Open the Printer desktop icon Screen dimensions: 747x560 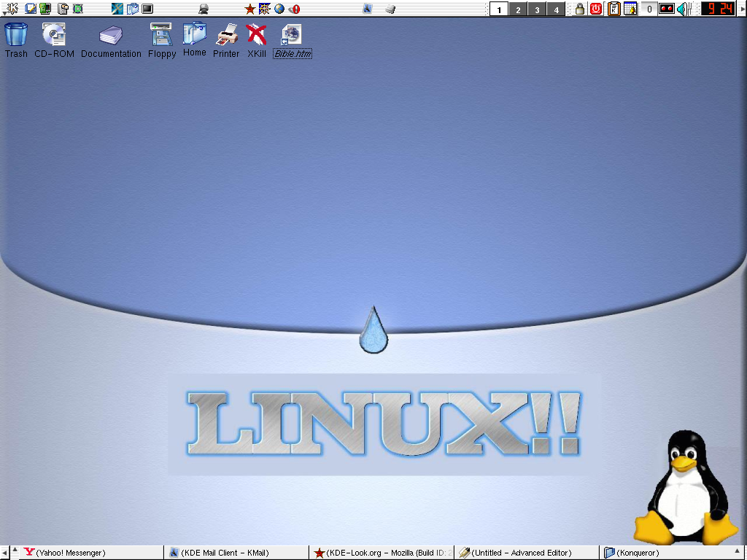tap(226, 40)
